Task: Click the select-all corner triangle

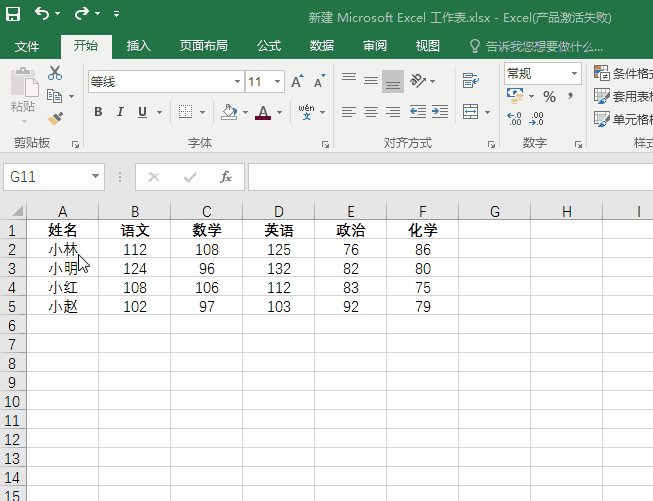Action: pos(17,211)
